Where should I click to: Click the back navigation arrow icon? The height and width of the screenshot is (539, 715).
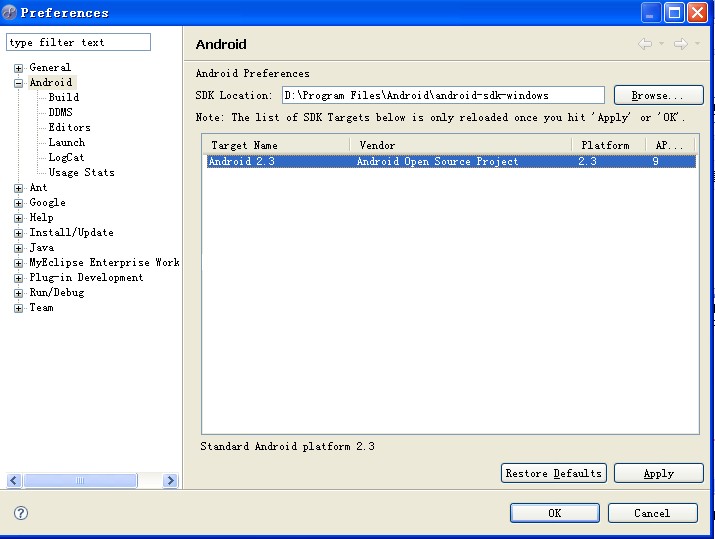point(645,44)
